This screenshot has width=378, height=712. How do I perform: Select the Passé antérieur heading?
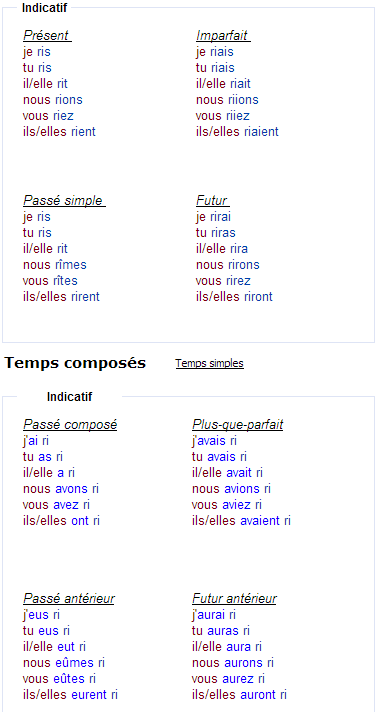69,599
